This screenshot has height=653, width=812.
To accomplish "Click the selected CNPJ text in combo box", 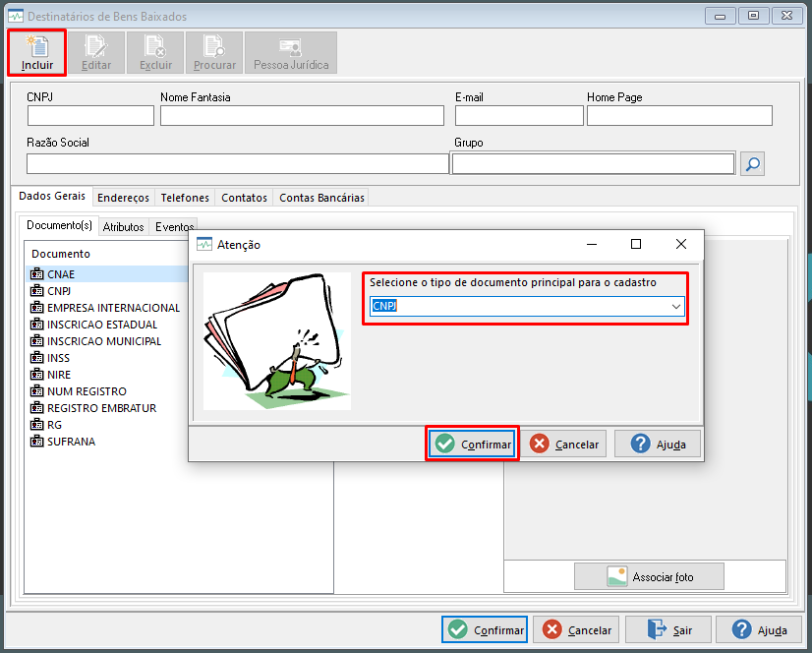I will tap(384, 306).
